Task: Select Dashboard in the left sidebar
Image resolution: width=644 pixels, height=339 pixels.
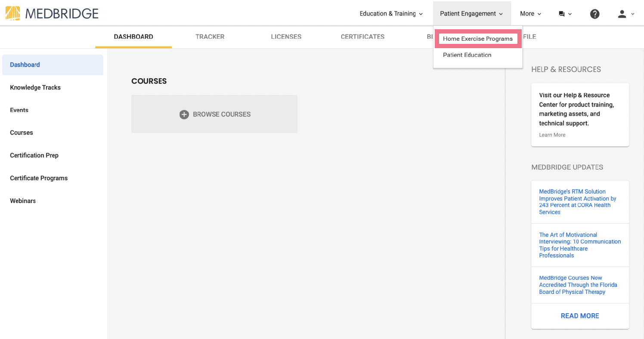Action: [x=53, y=65]
